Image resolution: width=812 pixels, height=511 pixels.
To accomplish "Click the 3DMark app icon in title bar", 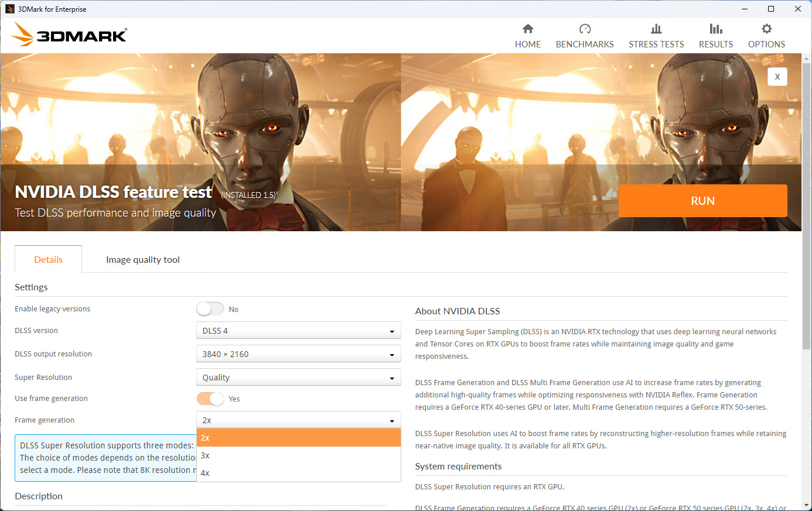I will (x=9, y=9).
